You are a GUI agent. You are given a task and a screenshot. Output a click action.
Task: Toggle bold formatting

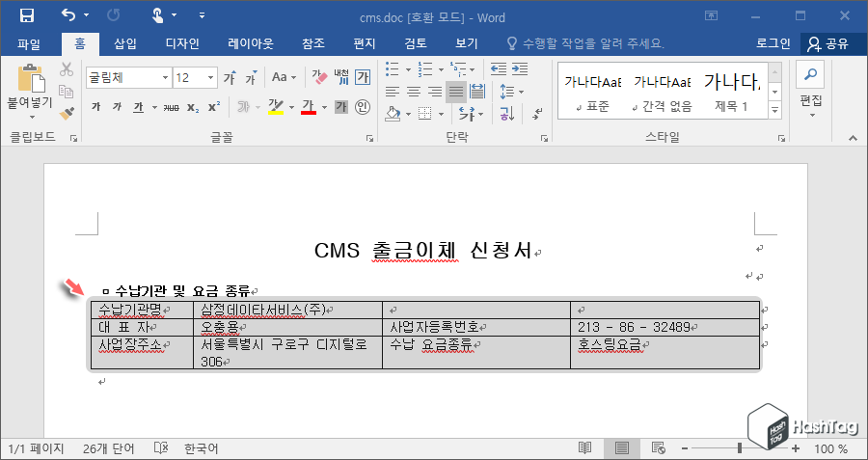click(95, 107)
